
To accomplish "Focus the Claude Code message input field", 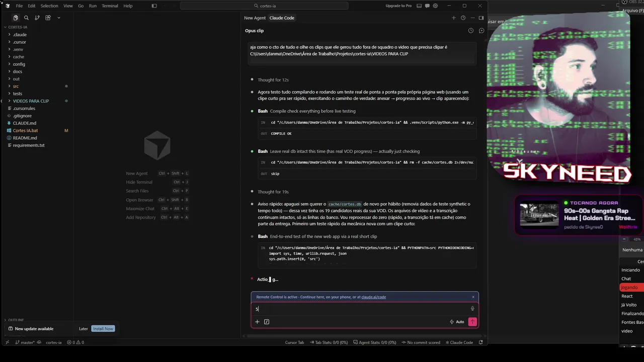I will point(361,309).
